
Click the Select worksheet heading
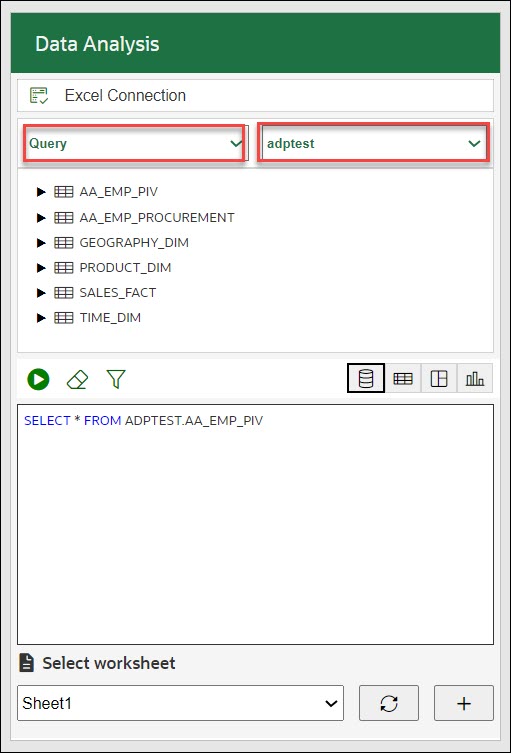[x=109, y=663]
